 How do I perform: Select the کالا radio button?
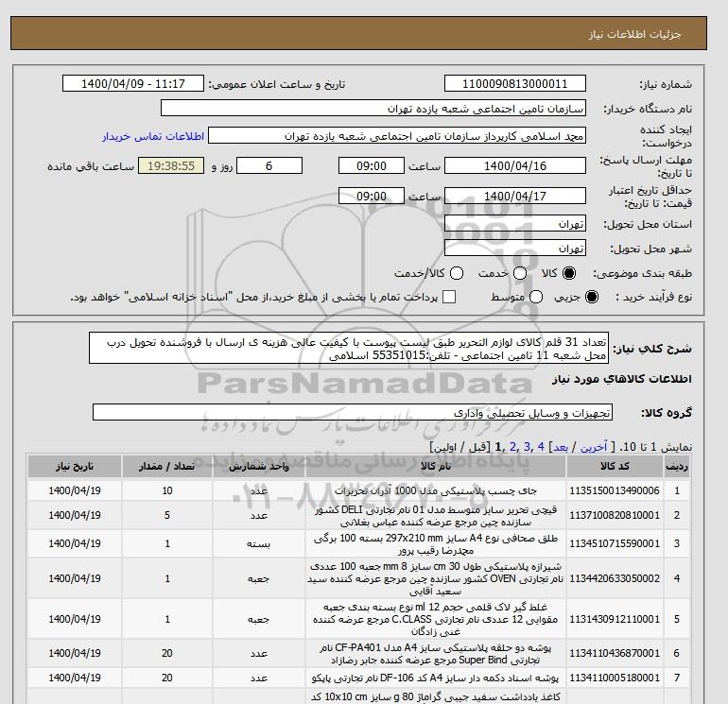pyautogui.click(x=569, y=273)
